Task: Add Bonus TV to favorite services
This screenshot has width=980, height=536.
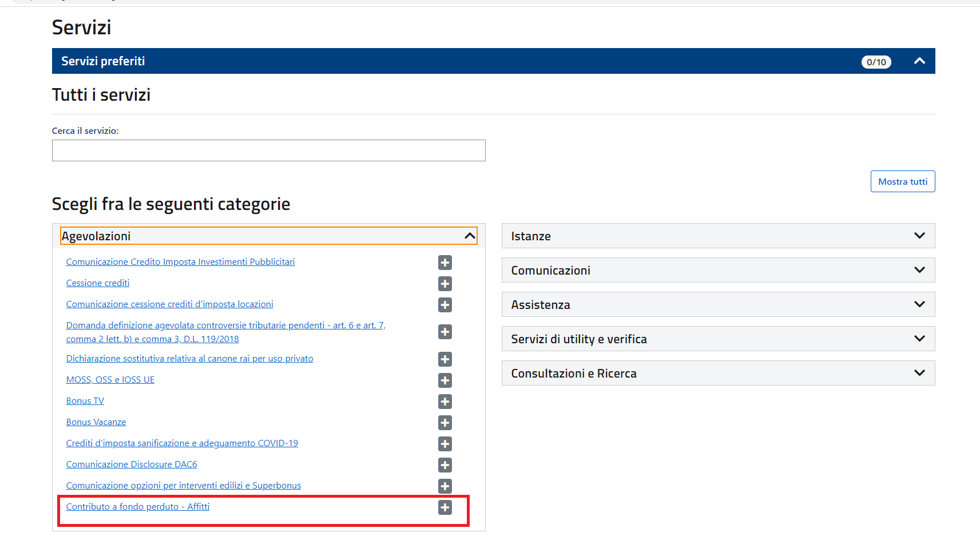Action: pos(445,402)
